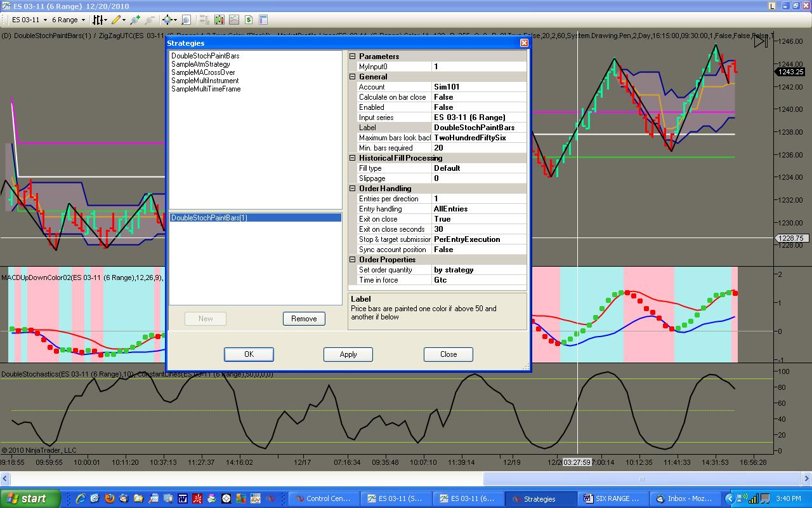Click the Close button in dialog
The image size is (812, 508).
pos(449,354)
